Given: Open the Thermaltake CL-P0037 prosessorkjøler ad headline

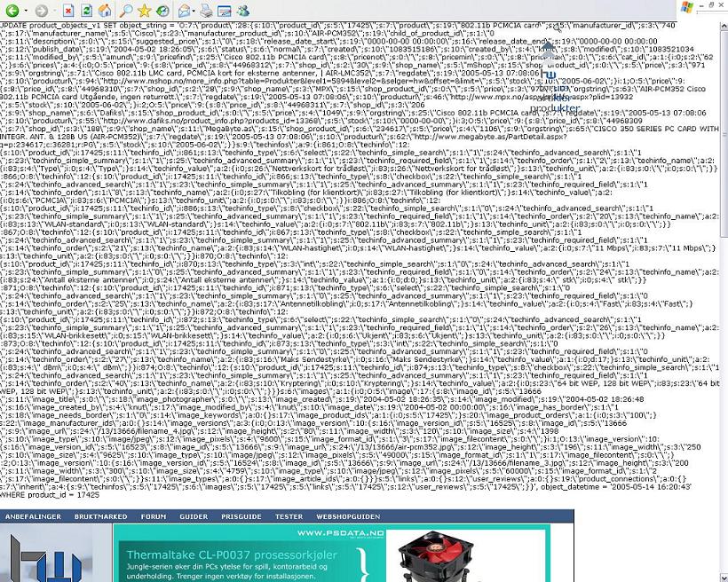Looking at the screenshot, I should (232, 554).
